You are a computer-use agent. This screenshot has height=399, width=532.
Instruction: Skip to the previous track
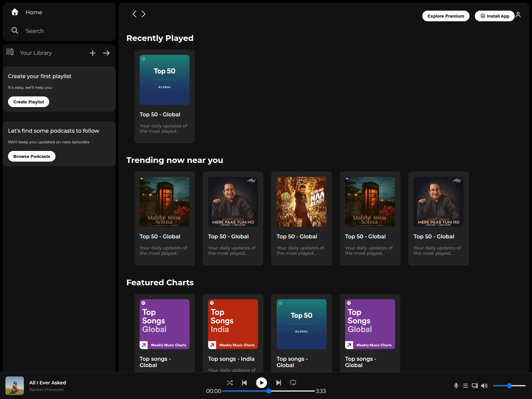click(244, 383)
